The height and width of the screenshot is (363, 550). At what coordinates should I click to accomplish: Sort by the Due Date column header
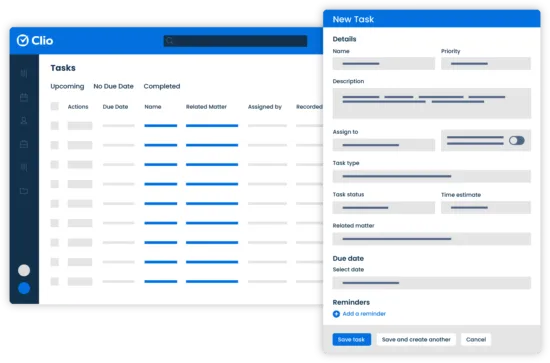(115, 107)
